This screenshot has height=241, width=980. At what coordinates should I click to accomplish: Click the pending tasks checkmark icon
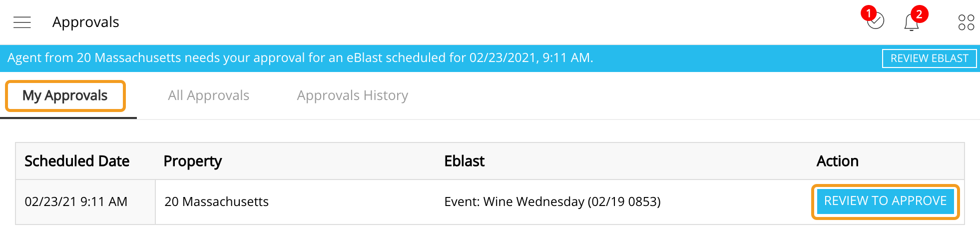tap(877, 22)
